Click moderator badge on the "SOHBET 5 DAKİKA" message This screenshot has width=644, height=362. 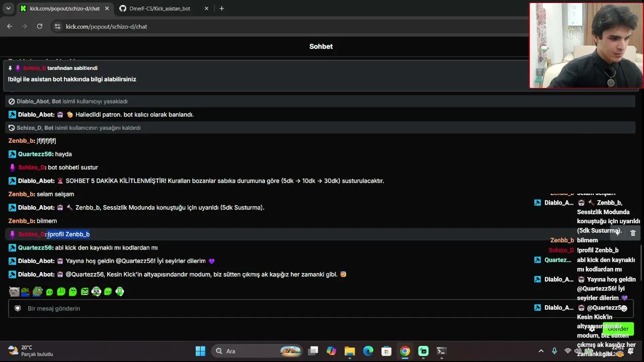pyautogui.click(x=12, y=180)
